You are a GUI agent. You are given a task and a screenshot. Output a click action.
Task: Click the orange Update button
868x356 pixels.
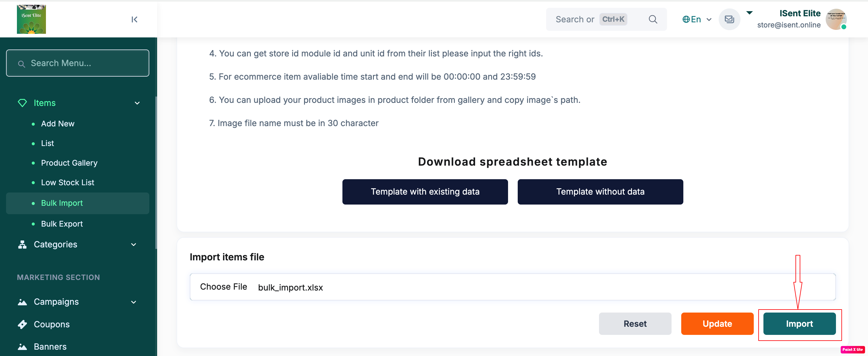717,323
